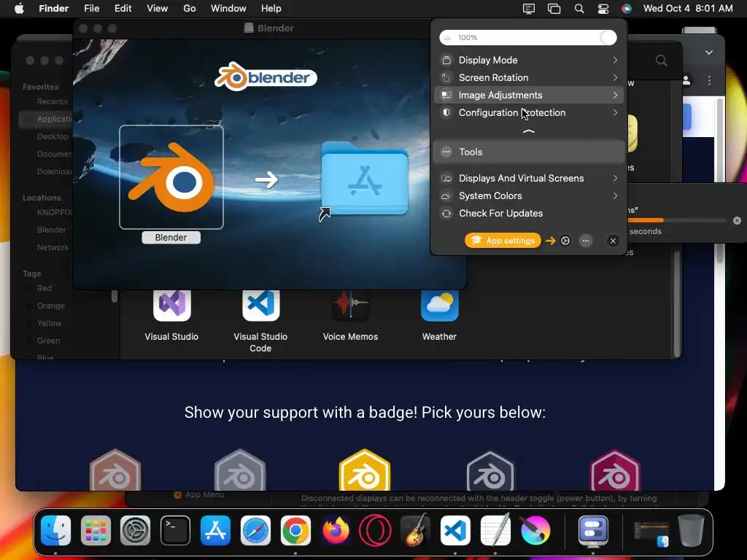The height and width of the screenshot is (560, 747).
Task: Click the browser tab-list down chevron
Action: point(709,52)
